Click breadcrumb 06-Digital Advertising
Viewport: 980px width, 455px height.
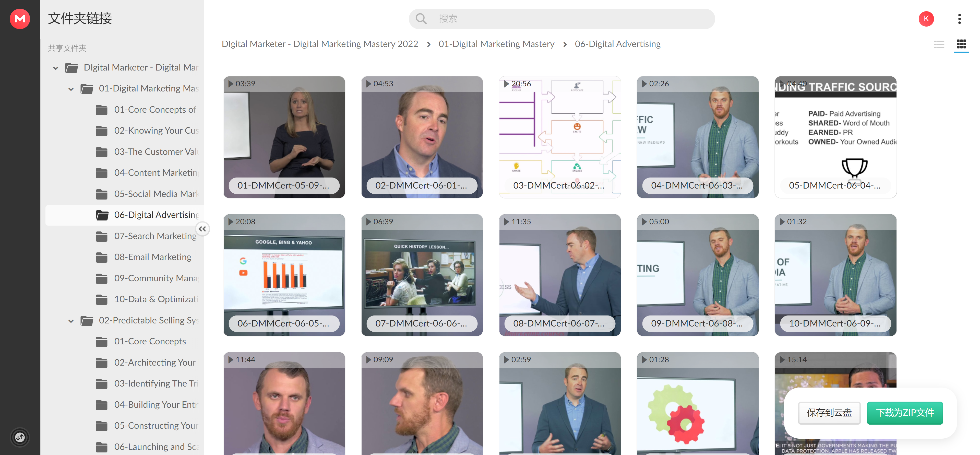click(x=617, y=44)
